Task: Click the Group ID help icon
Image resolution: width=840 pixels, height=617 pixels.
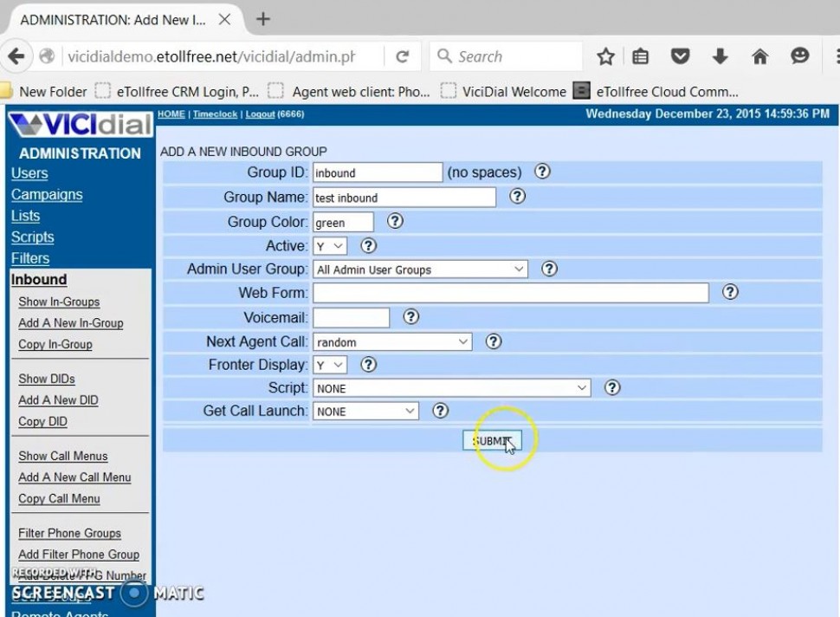Action: point(542,172)
